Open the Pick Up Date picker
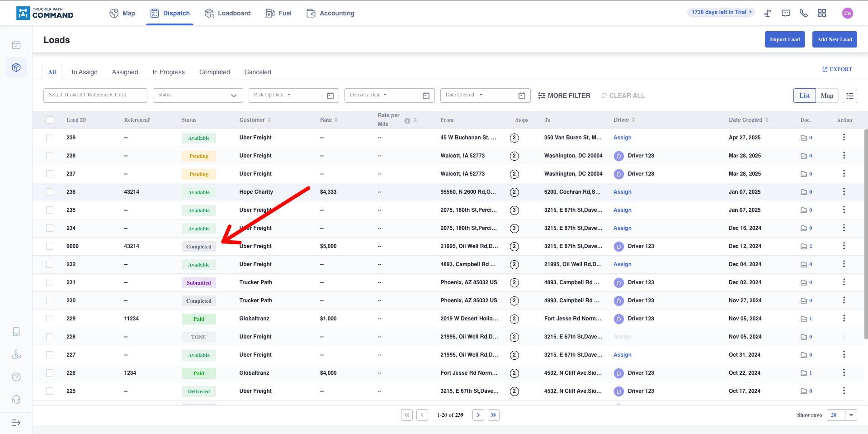This screenshot has height=434, width=868. [x=293, y=95]
